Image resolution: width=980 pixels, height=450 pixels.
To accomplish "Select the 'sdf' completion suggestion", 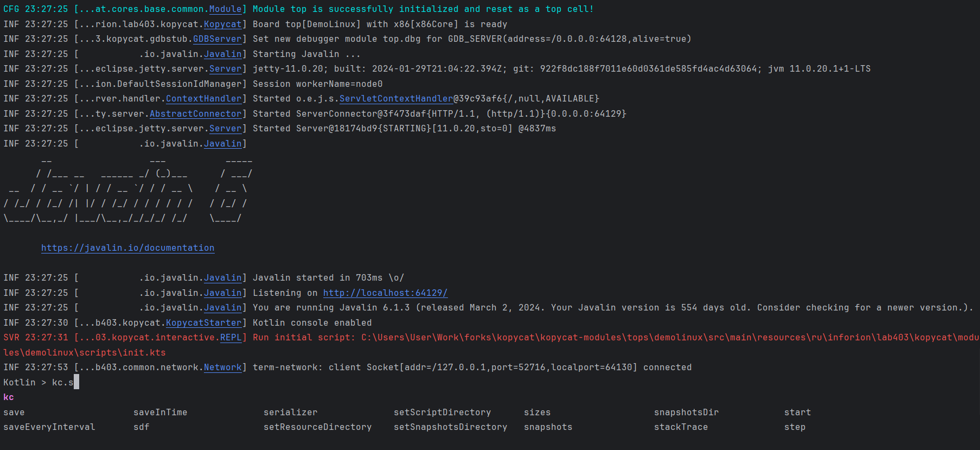I will (142, 427).
